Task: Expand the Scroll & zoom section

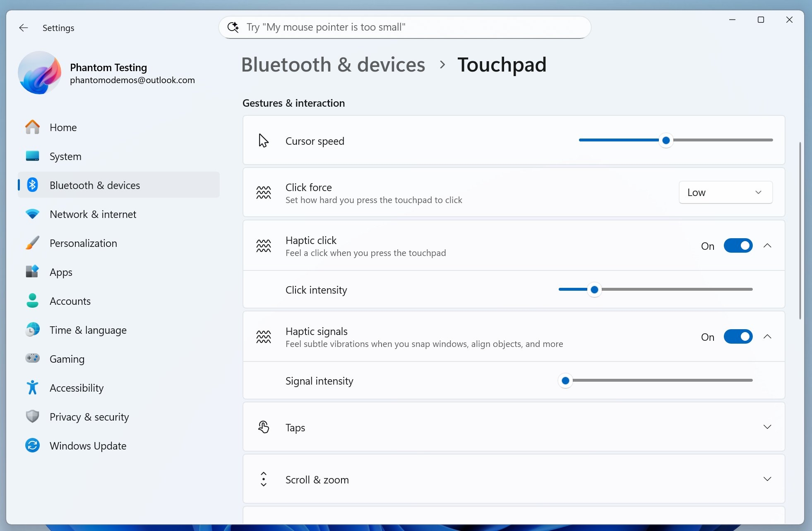Action: pyautogui.click(x=767, y=479)
